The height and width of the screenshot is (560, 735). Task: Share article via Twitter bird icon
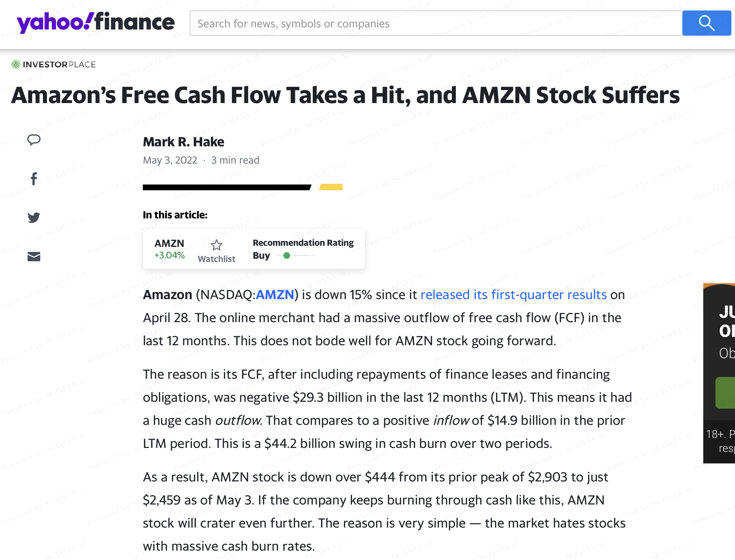(34, 218)
